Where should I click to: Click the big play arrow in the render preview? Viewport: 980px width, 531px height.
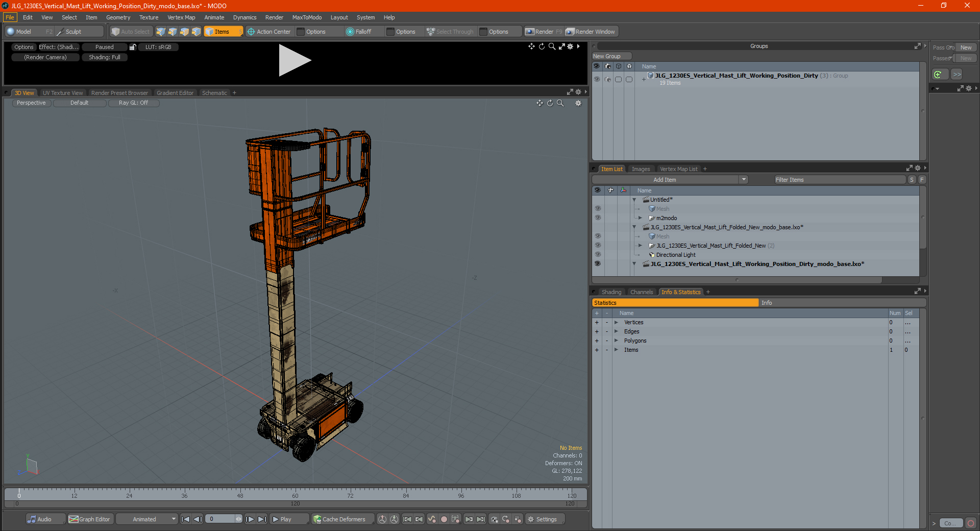point(295,60)
